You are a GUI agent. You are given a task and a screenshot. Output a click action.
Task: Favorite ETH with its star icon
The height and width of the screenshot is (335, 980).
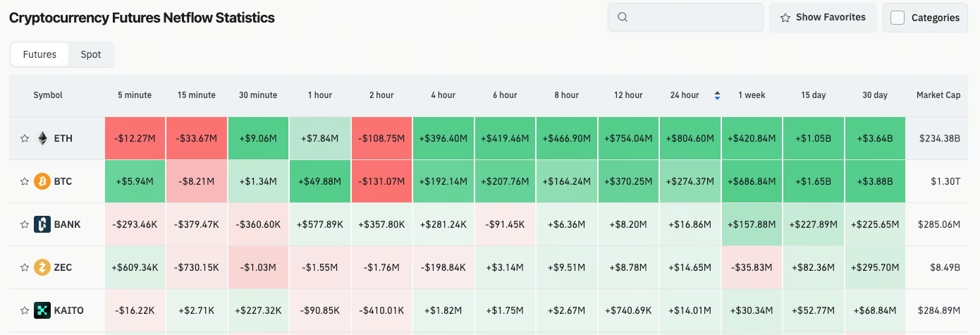(x=25, y=139)
